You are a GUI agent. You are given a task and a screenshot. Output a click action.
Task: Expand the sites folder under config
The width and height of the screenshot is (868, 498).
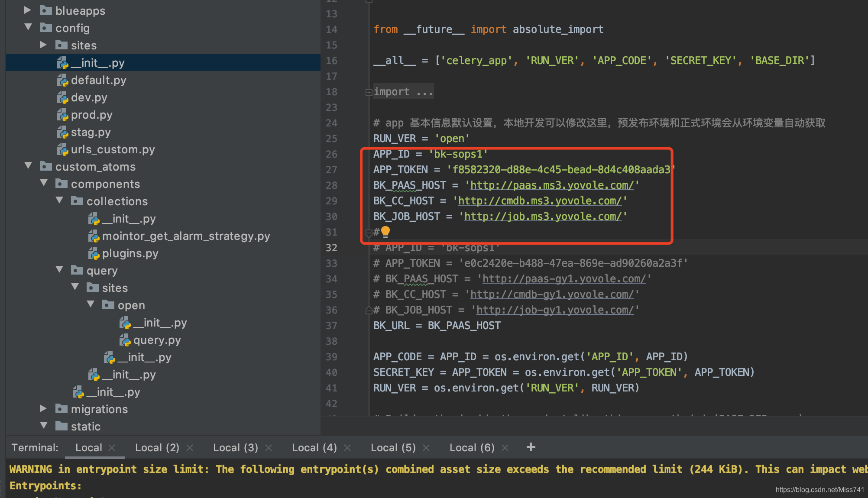coord(43,45)
